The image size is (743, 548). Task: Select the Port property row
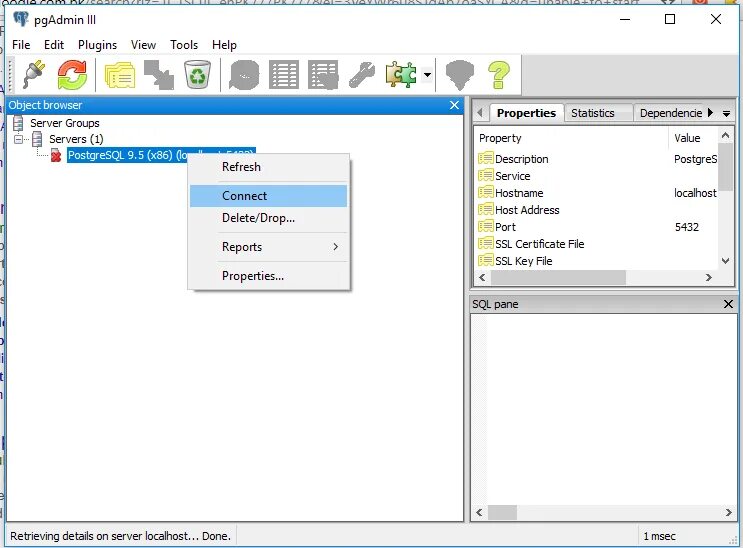click(597, 227)
